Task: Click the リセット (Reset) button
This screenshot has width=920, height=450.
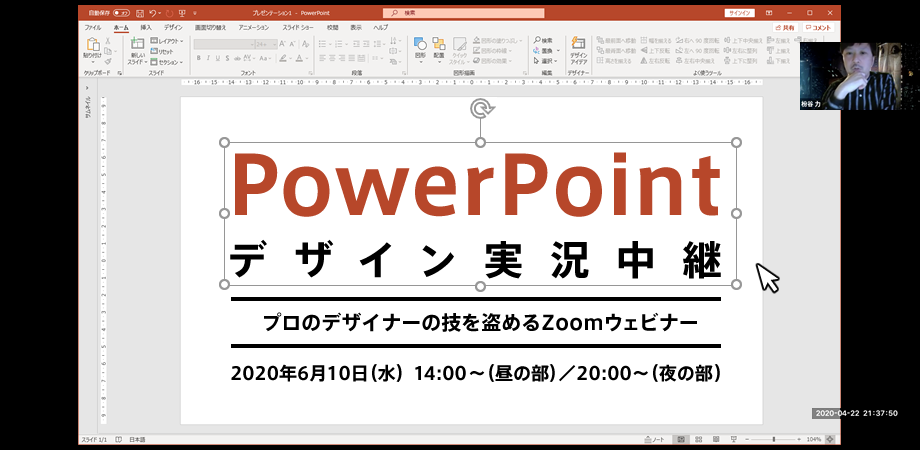Action: click(x=163, y=52)
